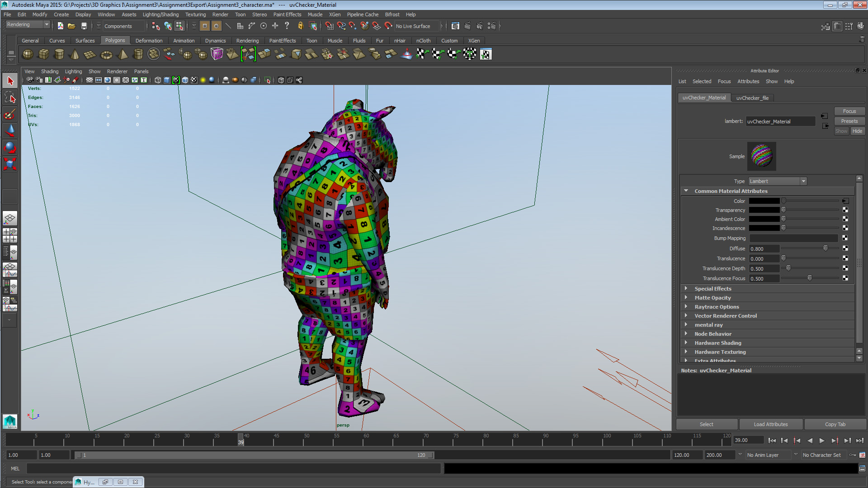Open the UV Texture Editor icon
This screenshot has width=868, height=488.
486,54
